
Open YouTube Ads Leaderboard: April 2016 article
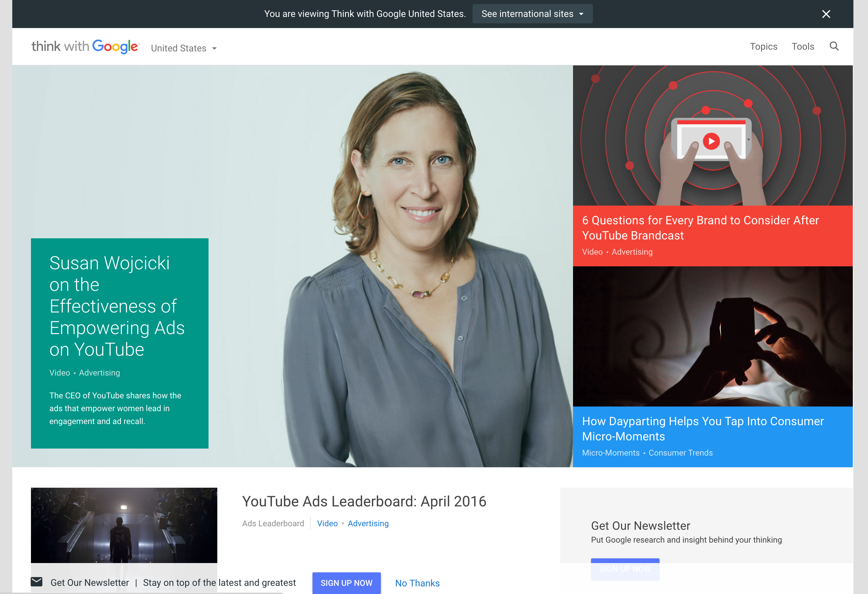tap(364, 501)
